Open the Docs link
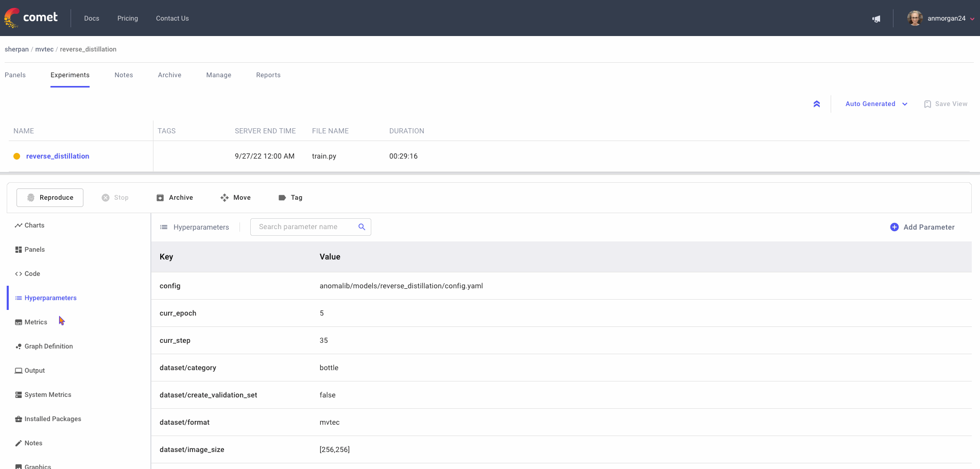Screen dimensions: 980x469 point(92,19)
